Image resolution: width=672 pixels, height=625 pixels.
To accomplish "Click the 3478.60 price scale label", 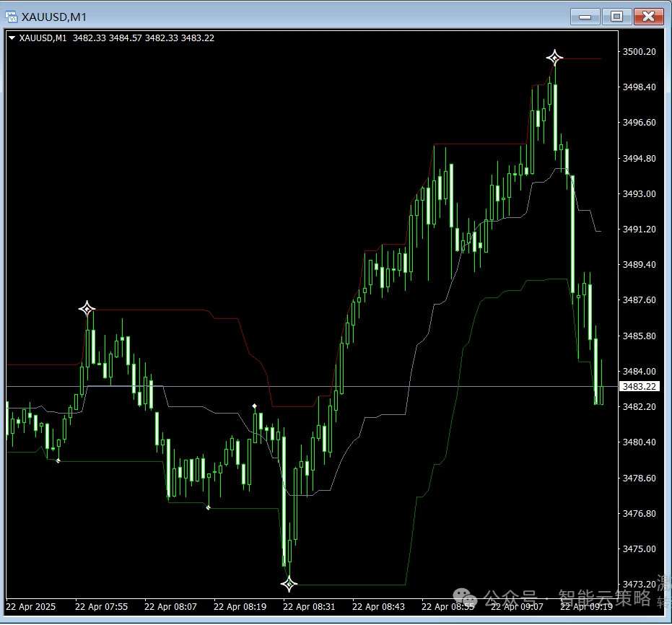I will tap(639, 478).
